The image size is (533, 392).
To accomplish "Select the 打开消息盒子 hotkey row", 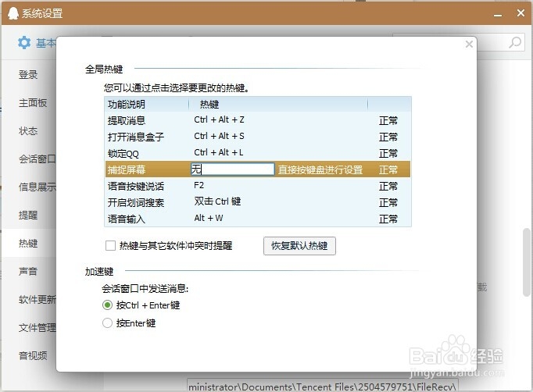I will pyautogui.click(x=258, y=137).
